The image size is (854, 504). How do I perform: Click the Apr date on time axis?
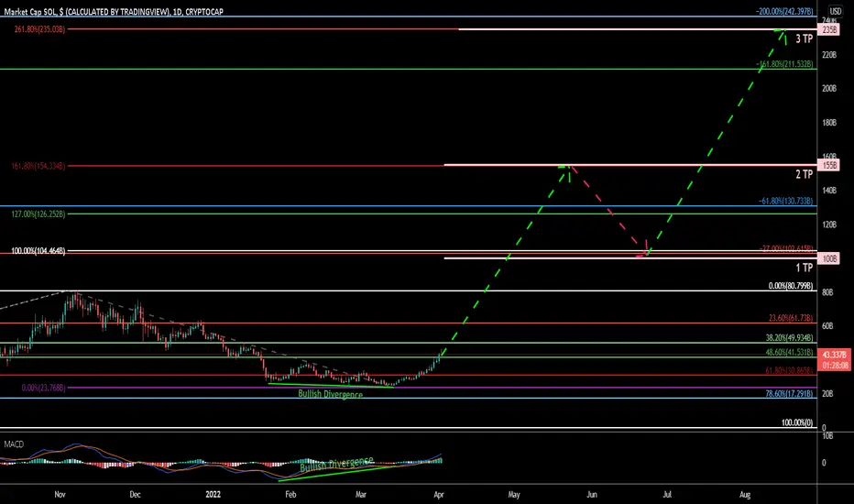(438, 494)
